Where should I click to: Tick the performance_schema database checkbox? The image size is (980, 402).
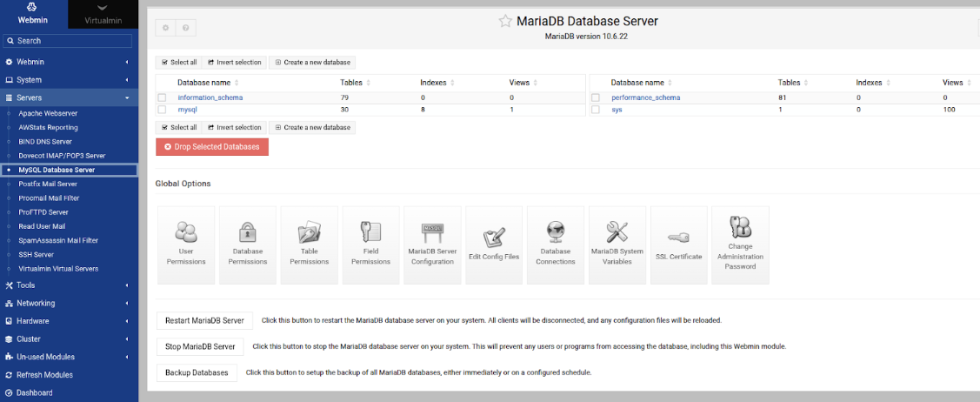pos(596,97)
